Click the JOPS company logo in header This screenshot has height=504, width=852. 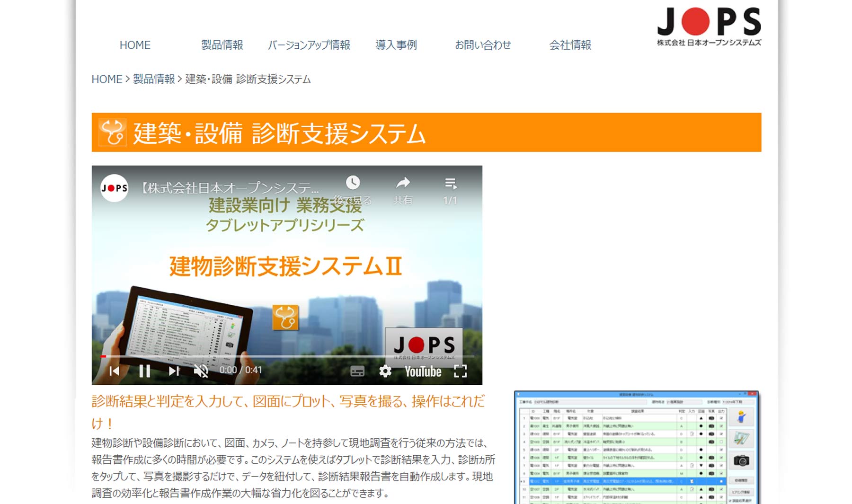(x=709, y=27)
